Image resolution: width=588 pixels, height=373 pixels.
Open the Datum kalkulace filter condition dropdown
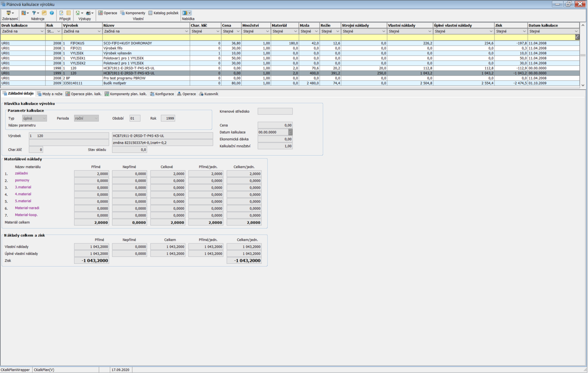tap(576, 31)
